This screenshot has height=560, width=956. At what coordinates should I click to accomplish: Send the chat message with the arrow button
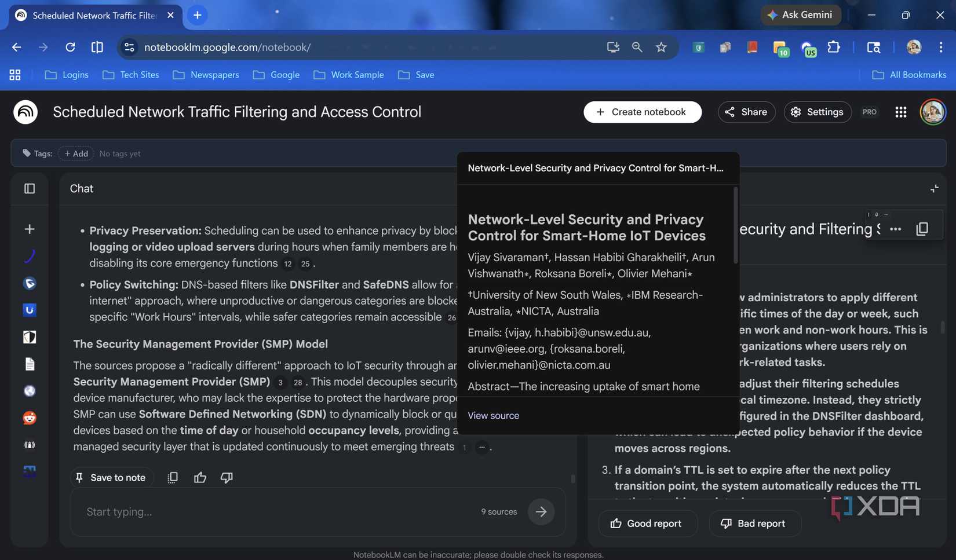pyautogui.click(x=541, y=512)
